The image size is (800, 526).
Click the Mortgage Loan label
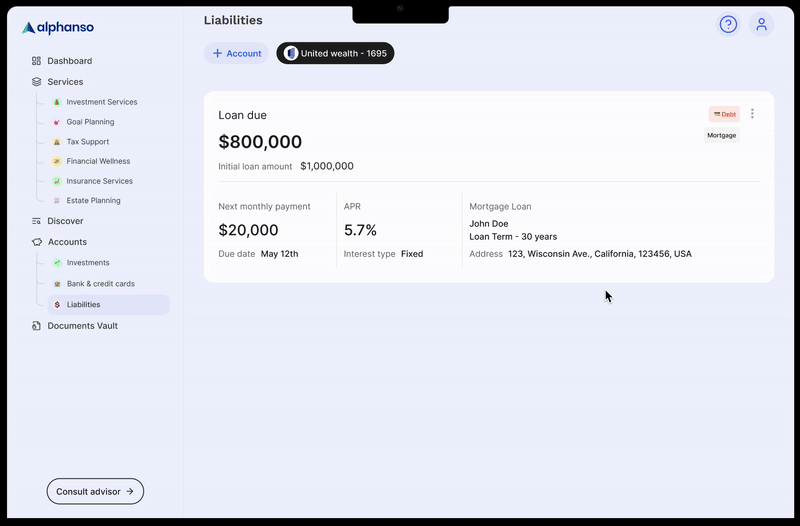(500, 207)
